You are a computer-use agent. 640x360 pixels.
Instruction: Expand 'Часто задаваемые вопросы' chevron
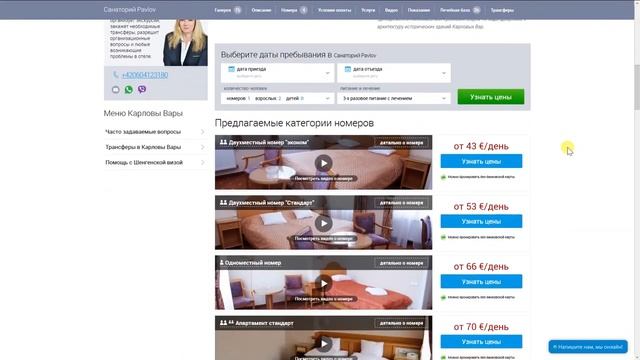[x=202, y=132]
